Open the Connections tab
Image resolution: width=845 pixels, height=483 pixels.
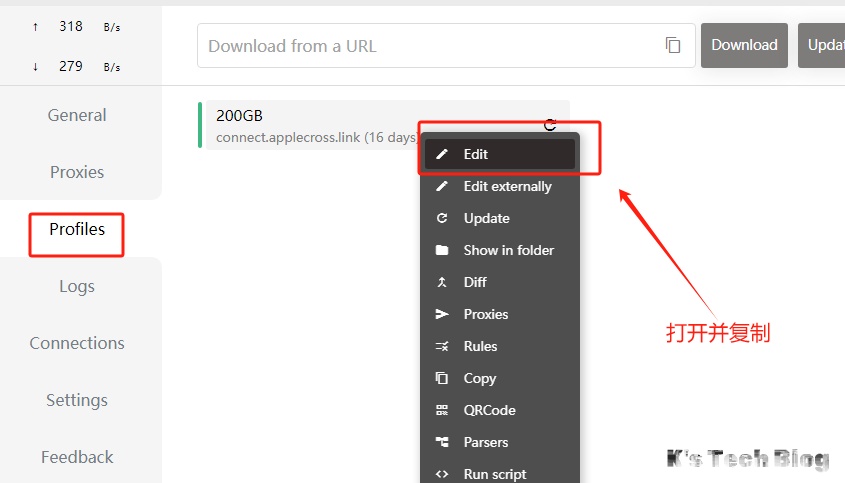[x=77, y=343]
